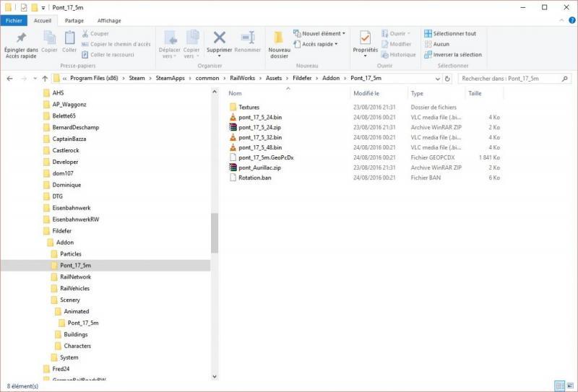Select the pont_Aurillac.zip archive
The width and height of the screenshot is (578, 392).
click(x=259, y=167)
